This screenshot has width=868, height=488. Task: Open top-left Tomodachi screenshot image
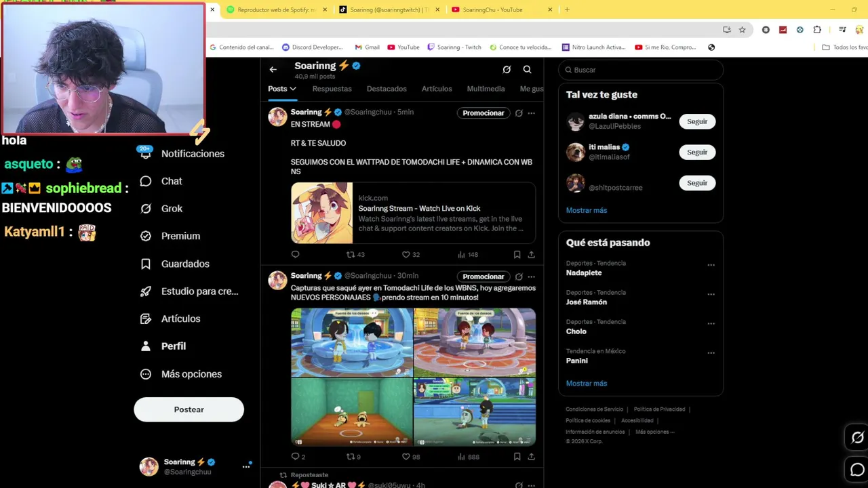352,342
